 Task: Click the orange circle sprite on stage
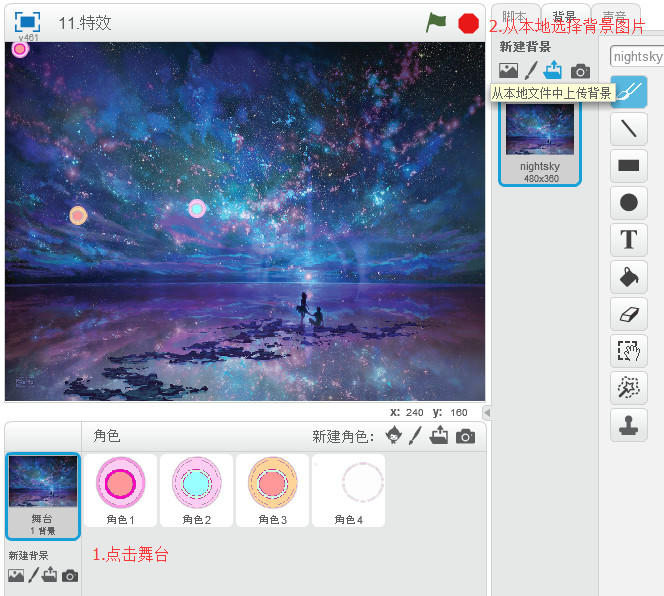pos(78,215)
